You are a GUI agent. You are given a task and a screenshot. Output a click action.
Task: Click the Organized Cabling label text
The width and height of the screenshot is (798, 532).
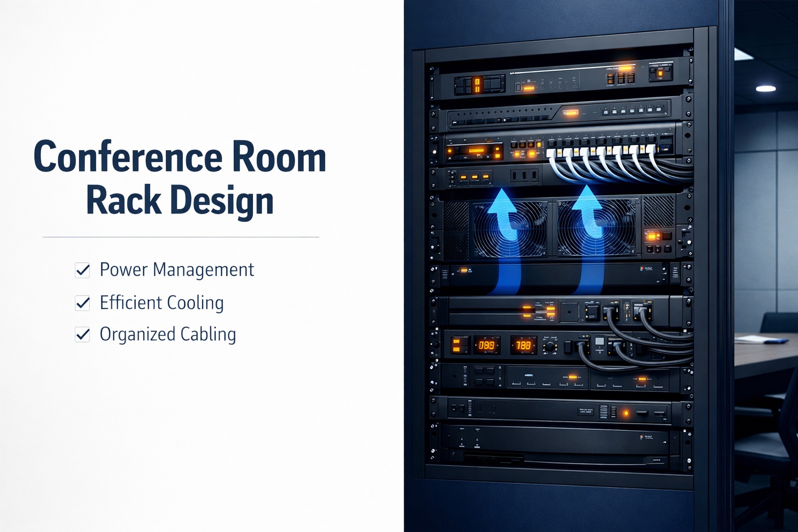pyautogui.click(x=168, y=335)
